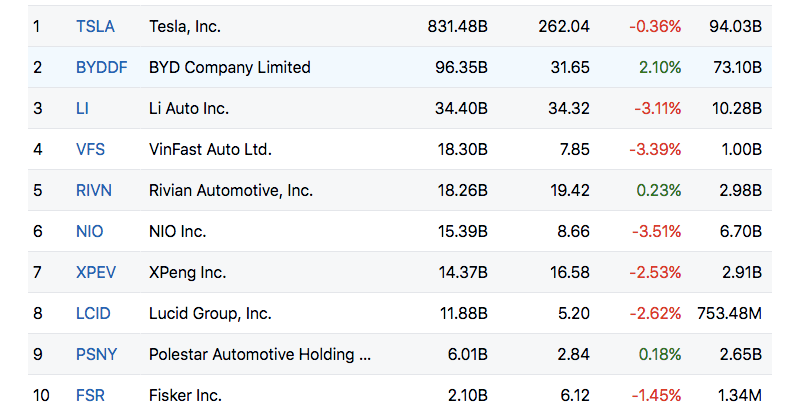Open the TSLA ticker link
This screenshot has height=415, width=794.
(x=95, y=26)
